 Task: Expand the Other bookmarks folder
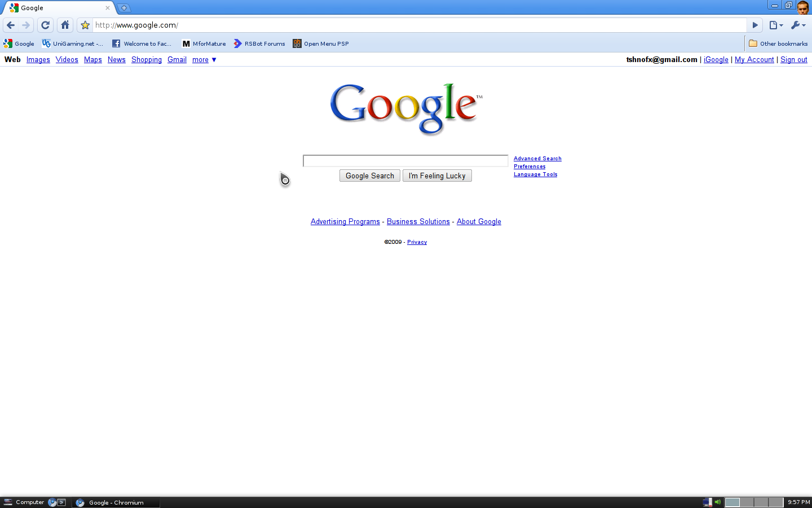click(x=778, y=43)
